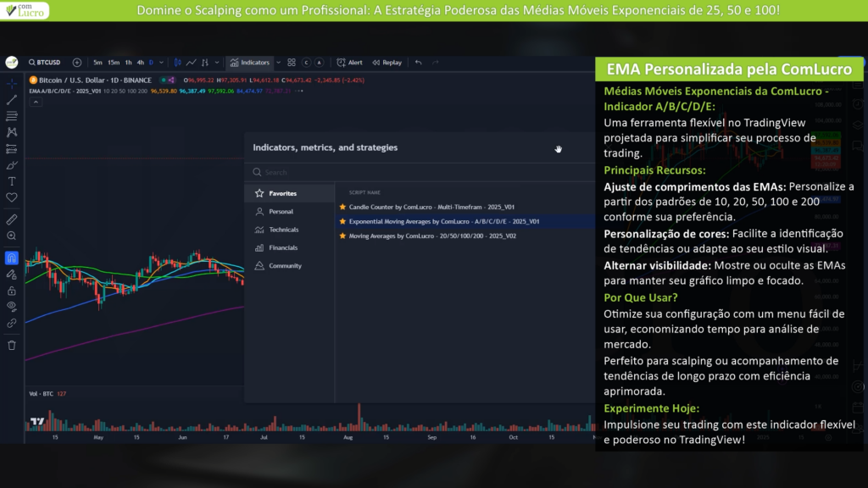Select the D daily timeframe

[x=151, y=63]
